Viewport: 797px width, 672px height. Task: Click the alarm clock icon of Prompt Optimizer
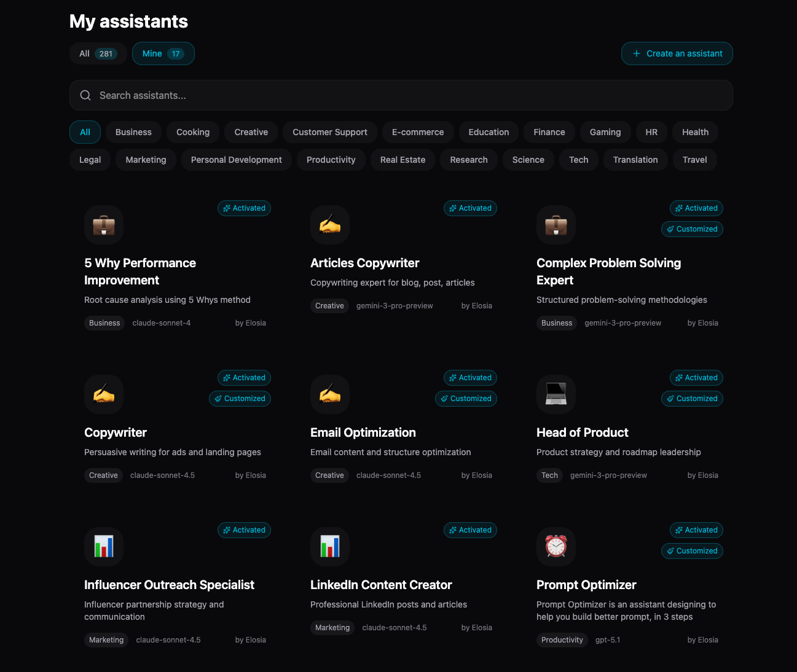click(x=556, y=547)
